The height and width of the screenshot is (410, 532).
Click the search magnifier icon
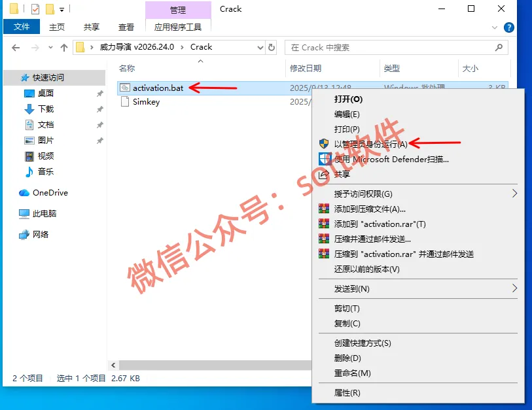click(x=499, y=48)
